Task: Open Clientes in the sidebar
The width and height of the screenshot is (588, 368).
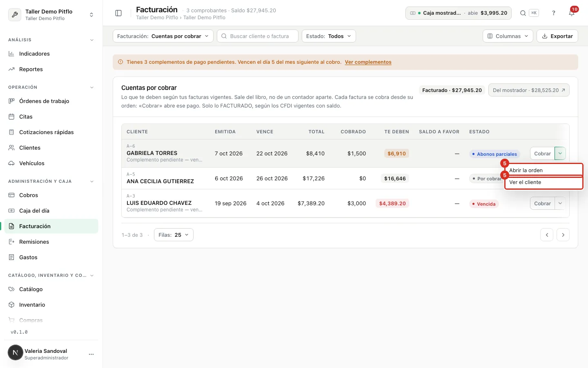Action: (x=51, y=148)
